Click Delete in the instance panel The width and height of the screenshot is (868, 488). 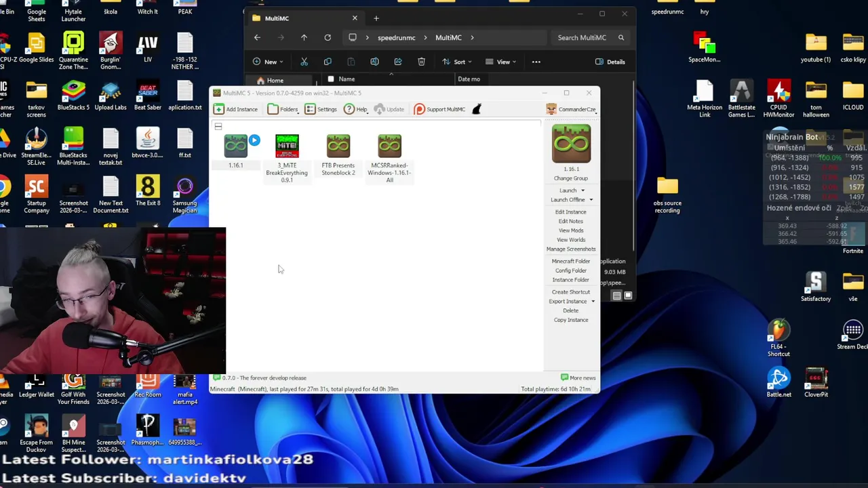[571, 310]
